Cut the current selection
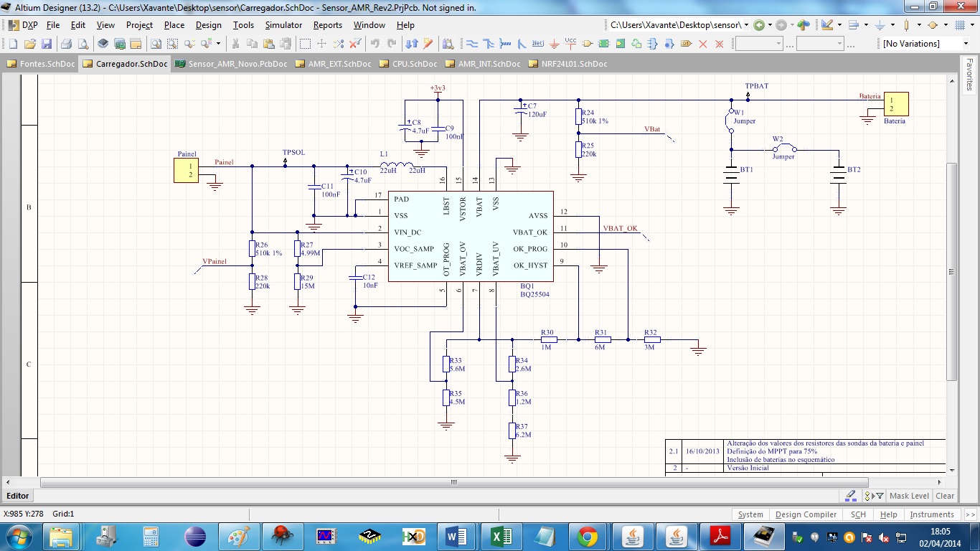Viewport: 980px width, 551px height. pyautogui.click(x=235, y=43)
